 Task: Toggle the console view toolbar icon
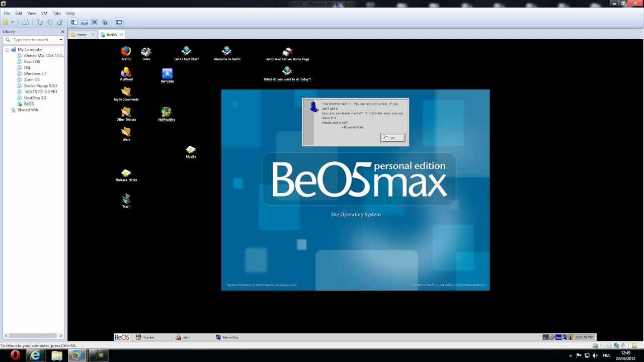click(x=119, y=22)
